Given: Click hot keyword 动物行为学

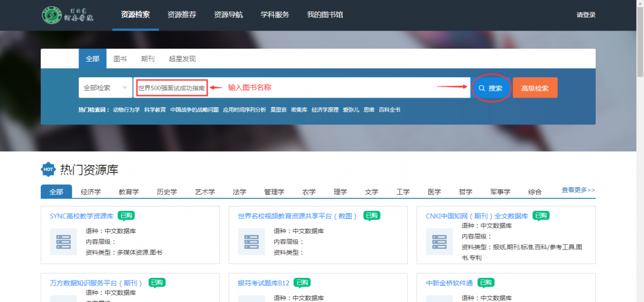Looking at the screenshot, I should [x=126, y=110].
